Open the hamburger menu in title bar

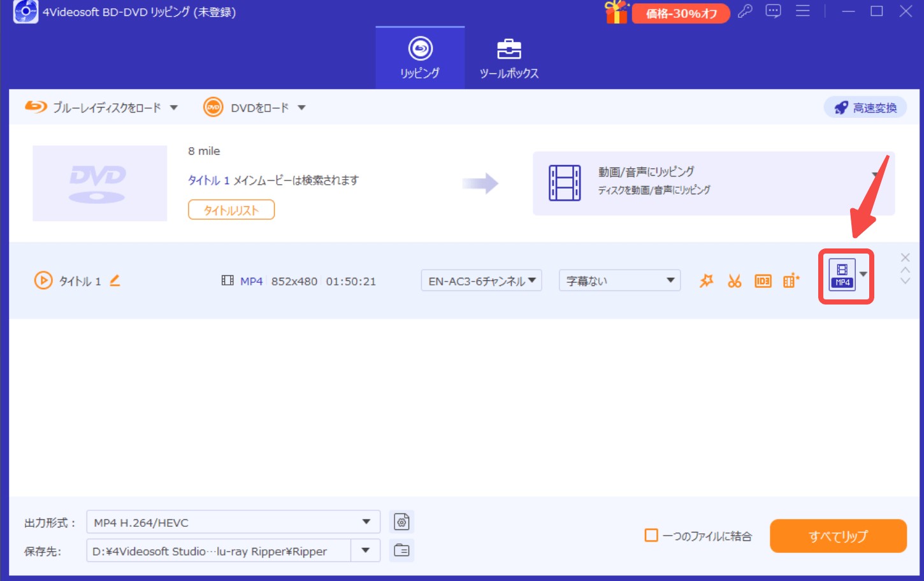tap(802, 11)
